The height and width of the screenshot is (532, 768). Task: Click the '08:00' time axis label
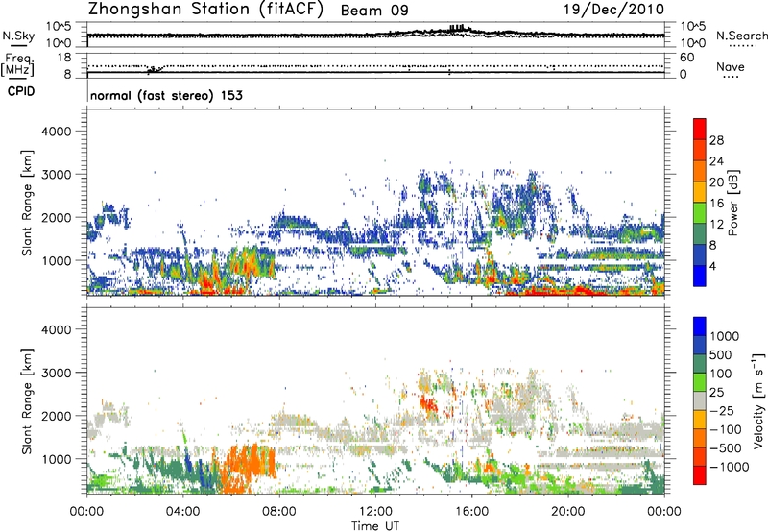278,512
